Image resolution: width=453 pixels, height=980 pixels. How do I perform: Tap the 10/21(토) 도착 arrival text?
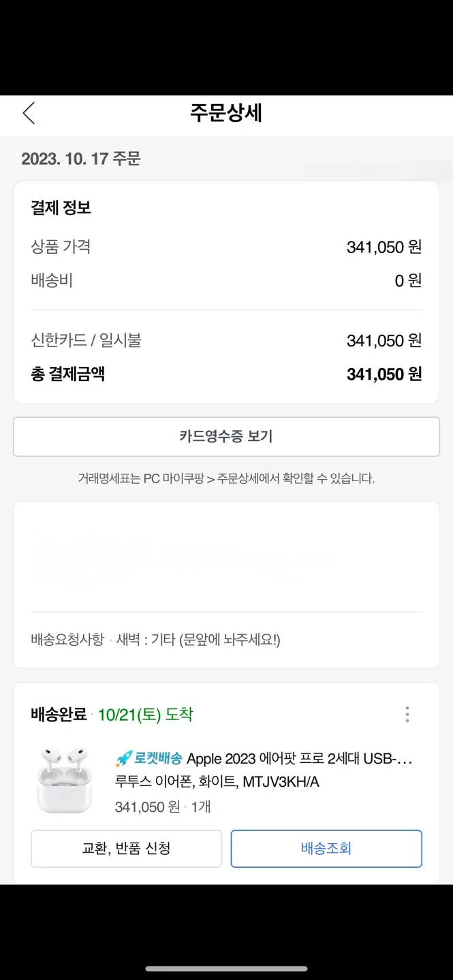(x=145, y=715)
